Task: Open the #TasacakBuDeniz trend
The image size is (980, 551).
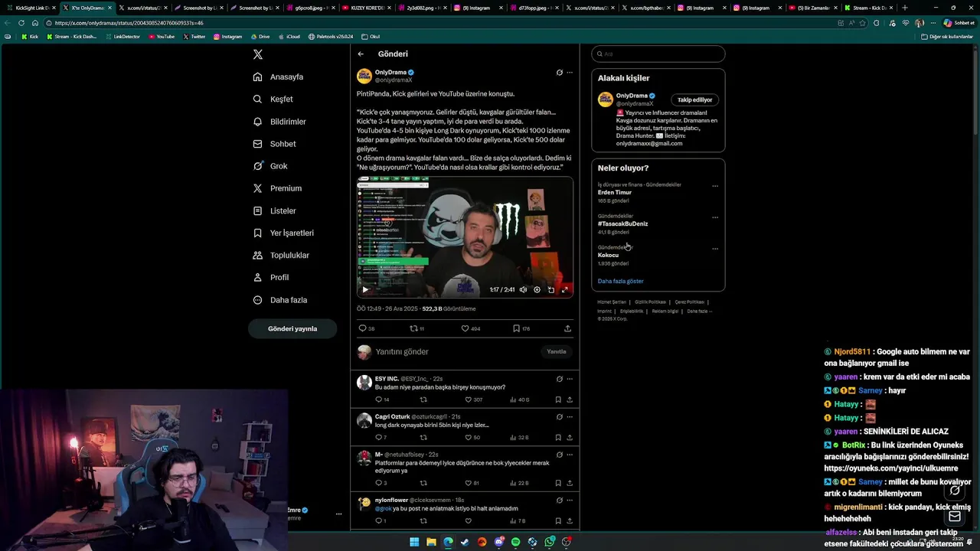Action: click(623, 224)
